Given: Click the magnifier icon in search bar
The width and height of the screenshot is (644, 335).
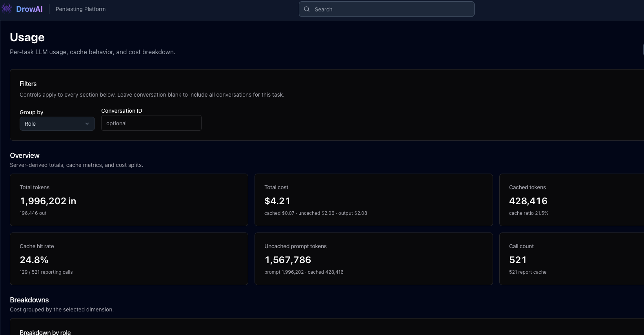Looking at the screenshot, I should click(x=307, y=9).
